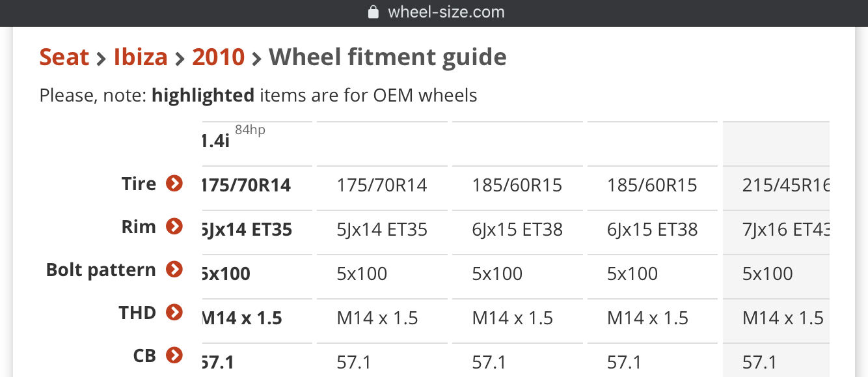The height and width of the screenshot is (377, 868).
Task: Click the red arrow icon next to Tire
Action: (x=174, y=184)
